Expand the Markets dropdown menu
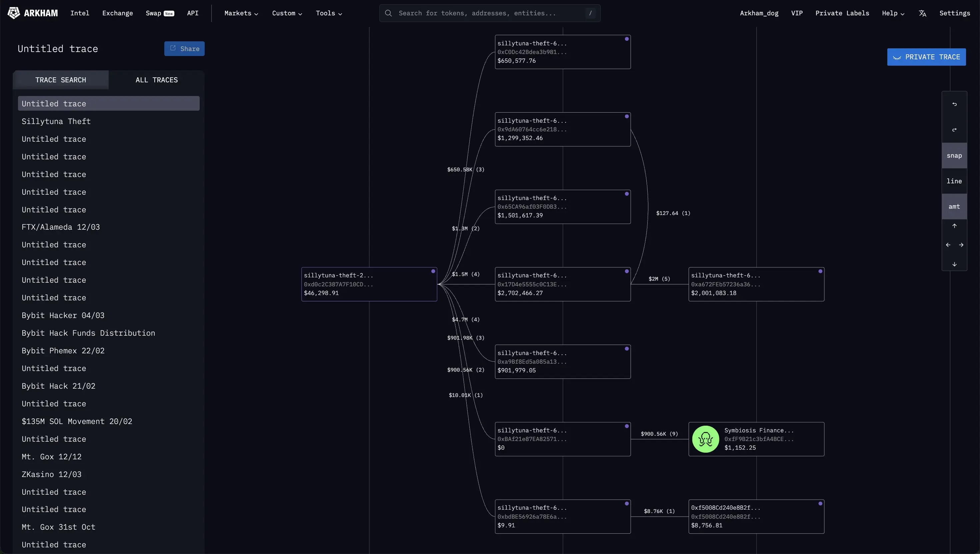 coord(241,13)
